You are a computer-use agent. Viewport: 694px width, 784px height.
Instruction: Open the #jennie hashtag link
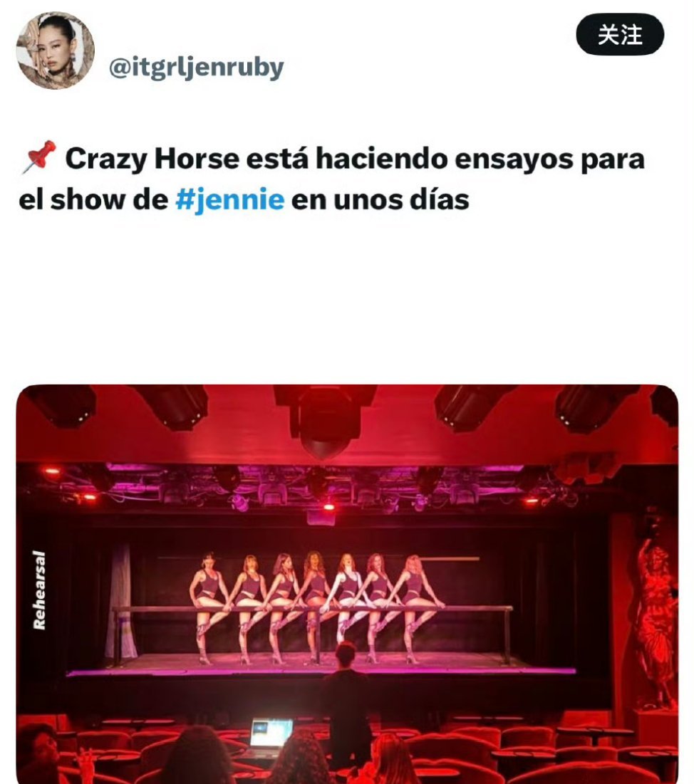[229, 200]
